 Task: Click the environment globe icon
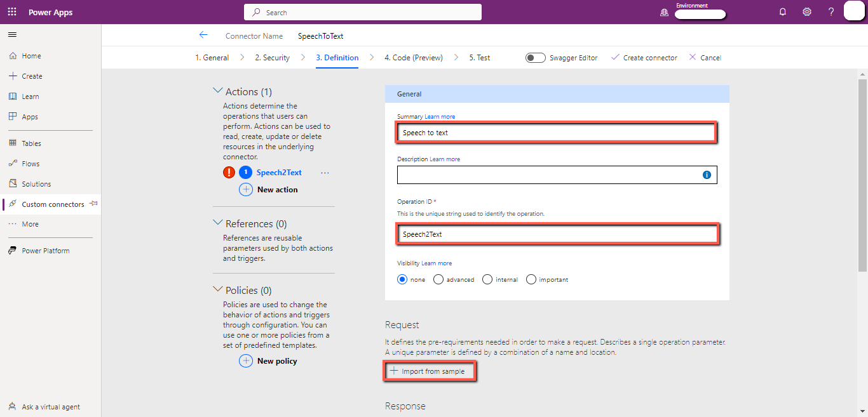click(665, 12)
